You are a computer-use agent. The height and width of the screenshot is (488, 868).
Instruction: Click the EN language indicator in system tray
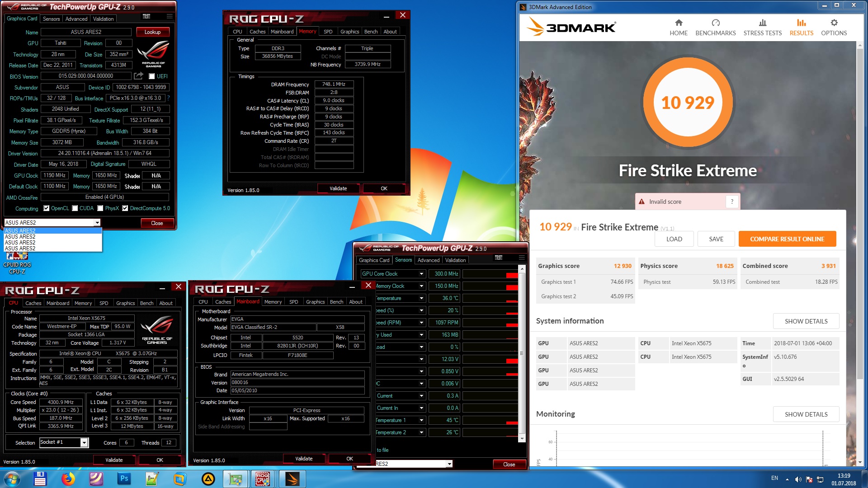click(x=774, y=478)
